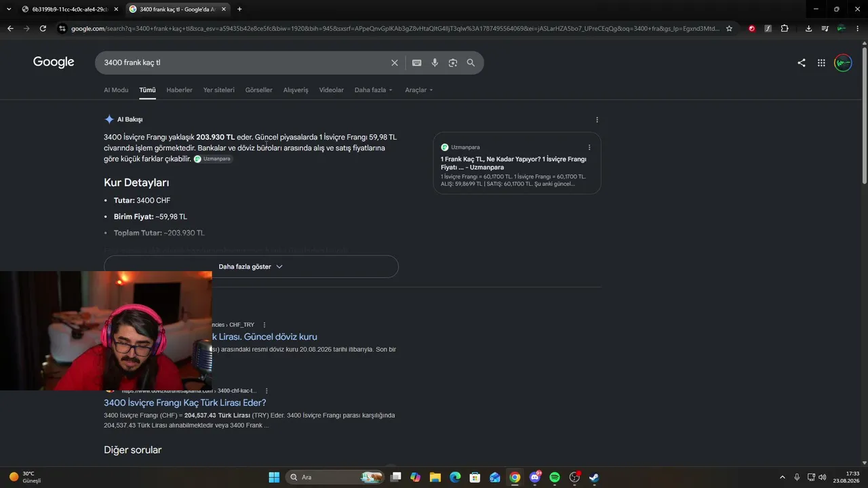Close the 3400 frank kaç tl tab

tap(224, 9)
